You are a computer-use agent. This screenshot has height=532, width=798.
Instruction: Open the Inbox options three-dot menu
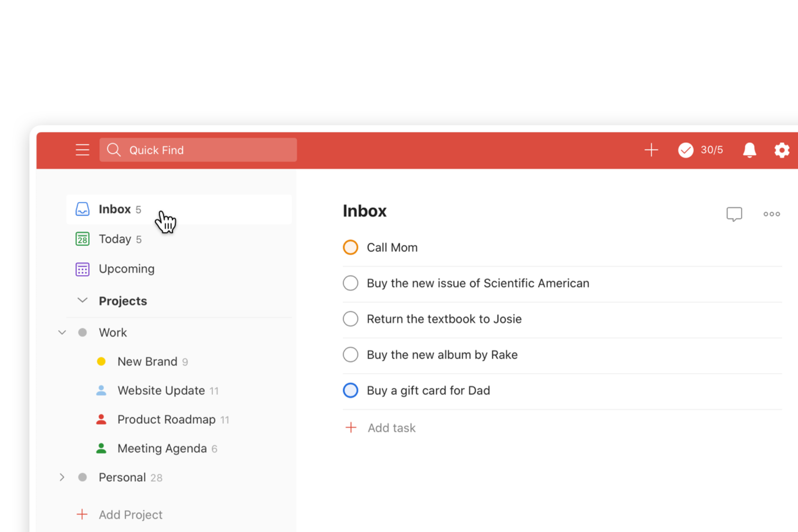(771, 214)
